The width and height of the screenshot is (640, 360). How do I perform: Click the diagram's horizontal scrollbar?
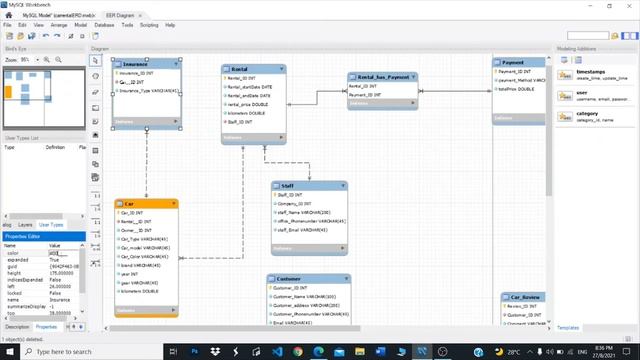[x=235, y=328]
